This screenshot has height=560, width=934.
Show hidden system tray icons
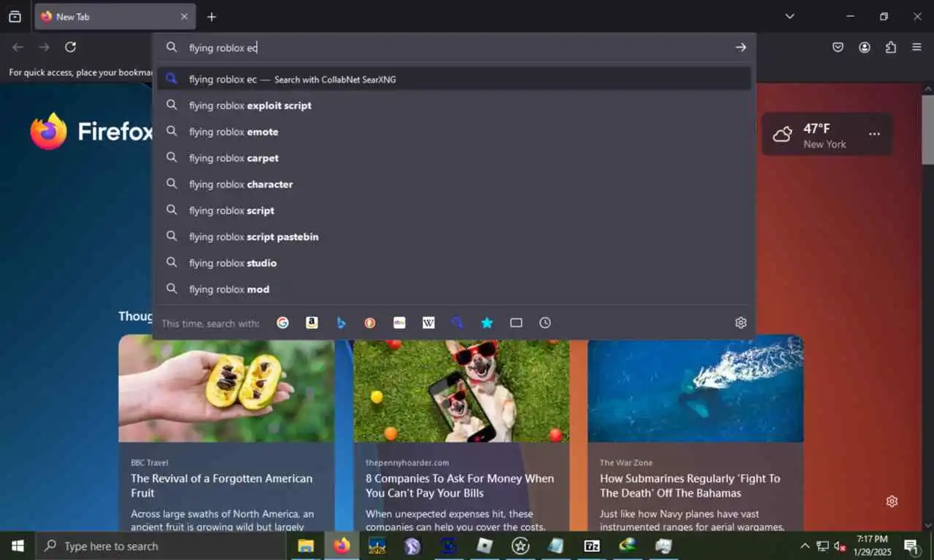[x=805, y=546]
